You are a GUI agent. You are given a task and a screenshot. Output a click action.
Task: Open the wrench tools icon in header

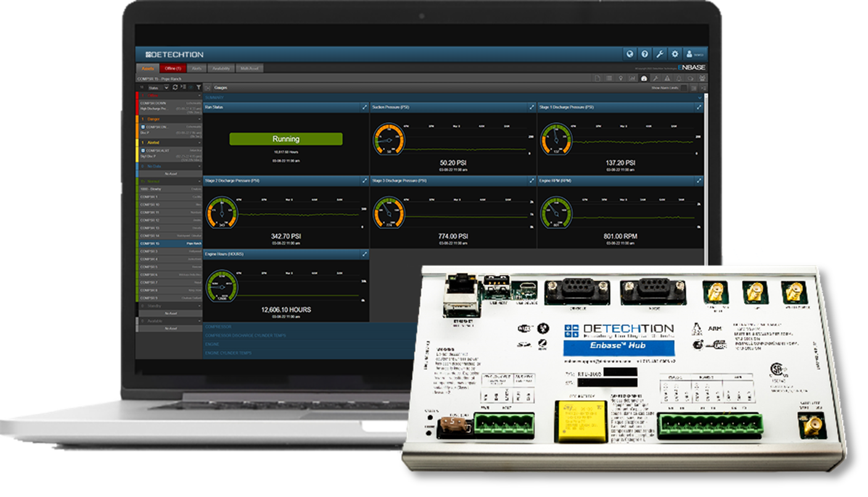[659, 54]
